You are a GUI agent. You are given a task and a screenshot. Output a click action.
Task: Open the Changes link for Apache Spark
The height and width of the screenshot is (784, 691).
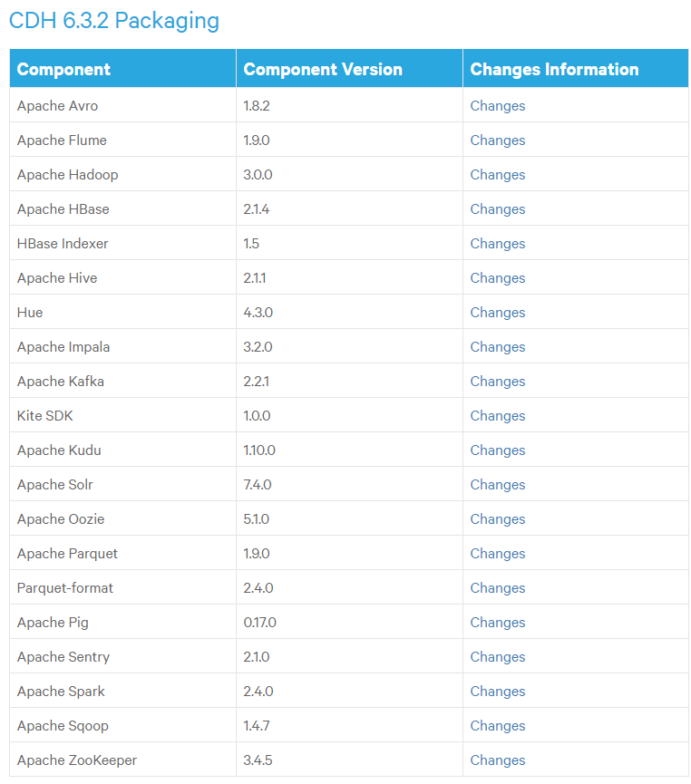(x=497, y=692)
